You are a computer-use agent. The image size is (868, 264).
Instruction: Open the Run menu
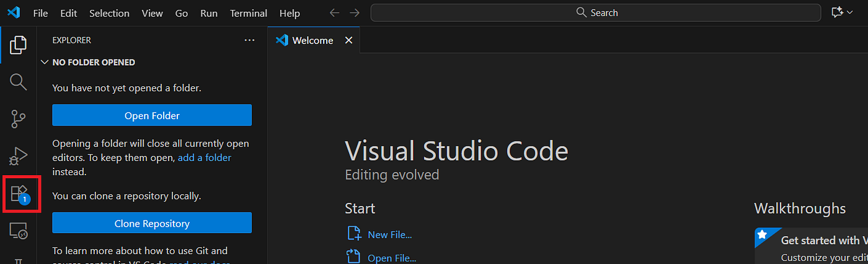click(209, 13)
